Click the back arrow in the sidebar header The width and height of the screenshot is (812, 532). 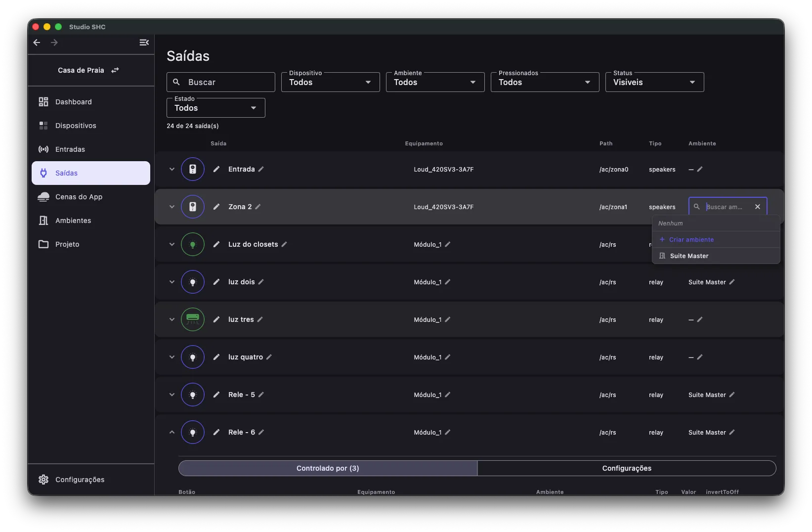pos(37,43)
